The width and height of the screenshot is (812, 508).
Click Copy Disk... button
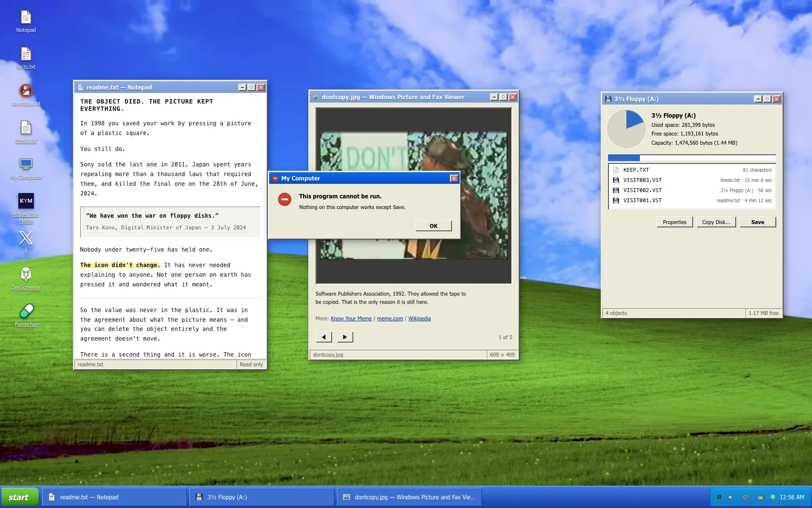click(716, 222)
